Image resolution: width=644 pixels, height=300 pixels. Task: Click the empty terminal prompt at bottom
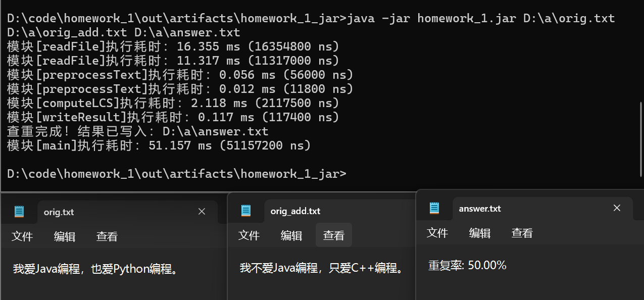[177, 174]
